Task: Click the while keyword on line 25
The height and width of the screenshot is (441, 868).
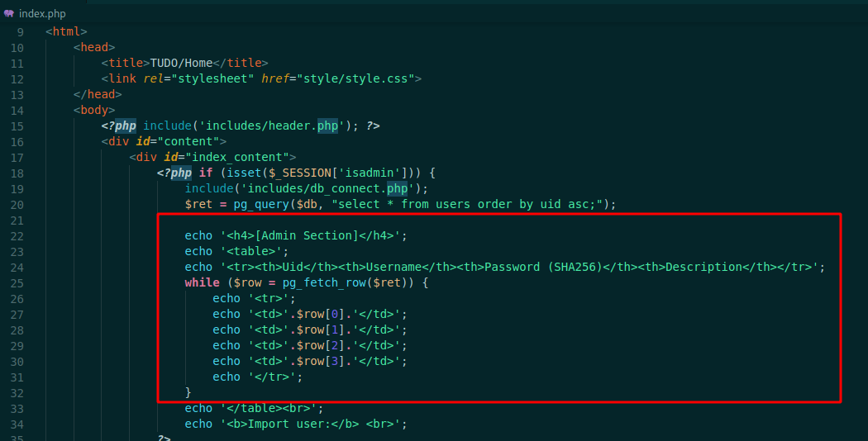Action: pyautogui.click(x=202, y=282)
